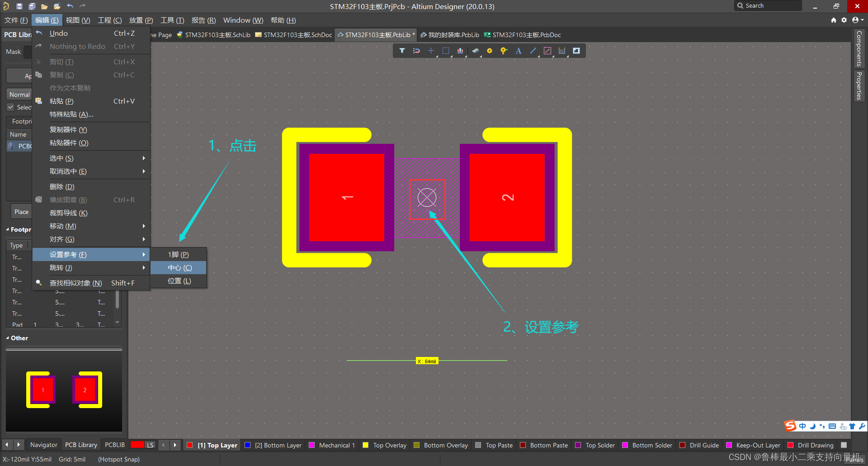The height and width of the screenshot is (466, 868).
Task: Click the selection filter funnel icon
Action: pos(402,51)
